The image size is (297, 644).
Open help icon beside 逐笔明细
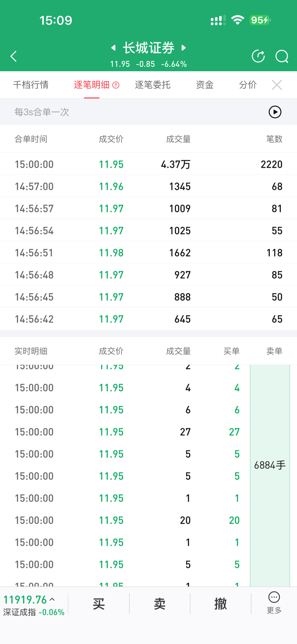[x=116, y=85]
